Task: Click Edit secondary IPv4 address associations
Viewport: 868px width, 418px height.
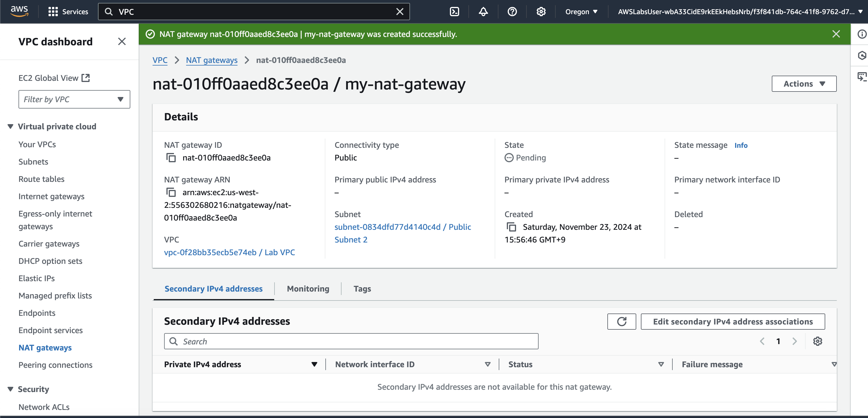Action: click(732, 321)
